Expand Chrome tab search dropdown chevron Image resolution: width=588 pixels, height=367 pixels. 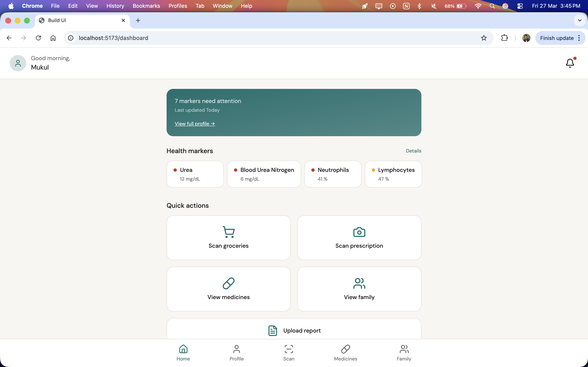[x=580, y=20]
